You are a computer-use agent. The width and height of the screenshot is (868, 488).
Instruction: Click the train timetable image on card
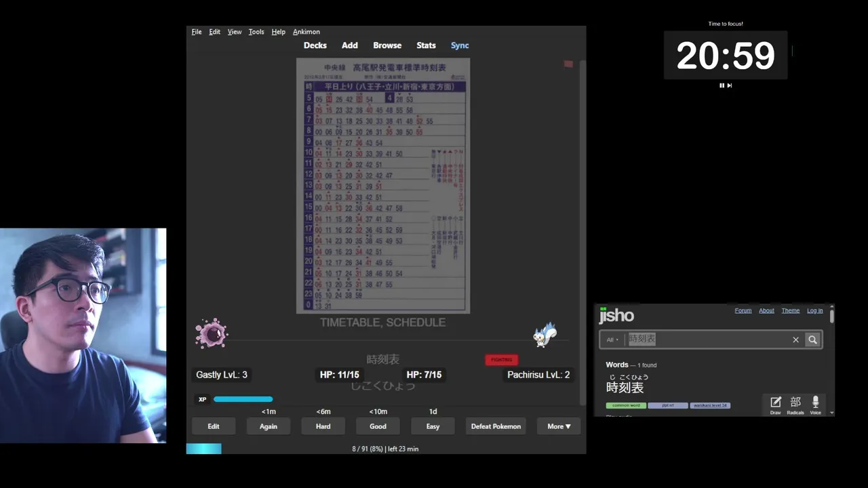coord(383,186)
